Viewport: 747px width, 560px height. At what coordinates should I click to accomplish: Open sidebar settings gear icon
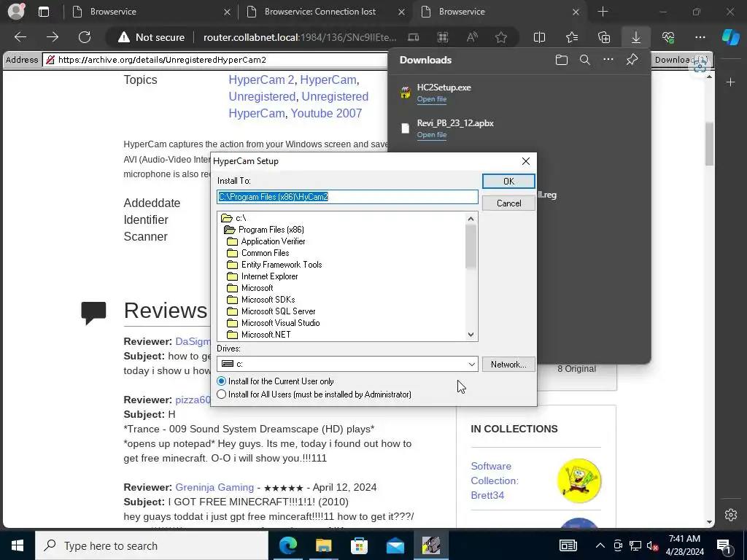(731, 515)
